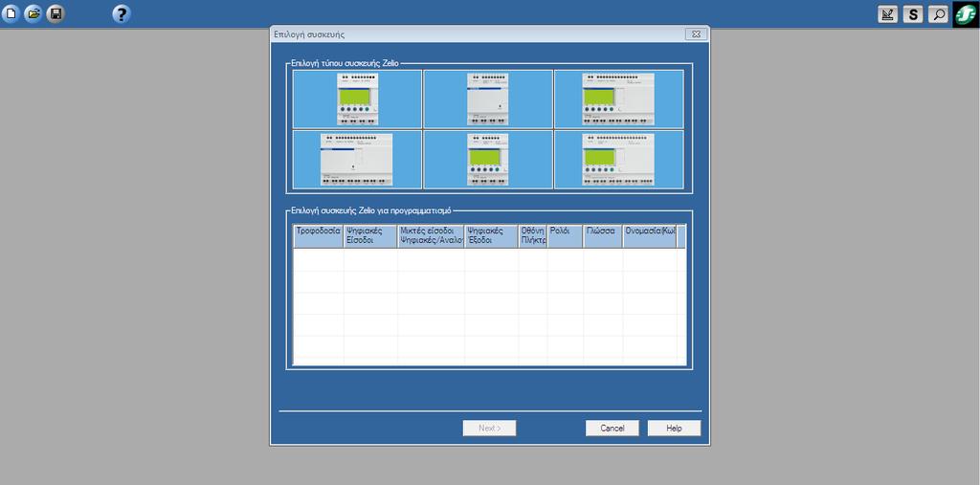The height and width of the screenshot is (485, 980).
Task: Open Help from the dialog button
Action: (x=675, y=429)
